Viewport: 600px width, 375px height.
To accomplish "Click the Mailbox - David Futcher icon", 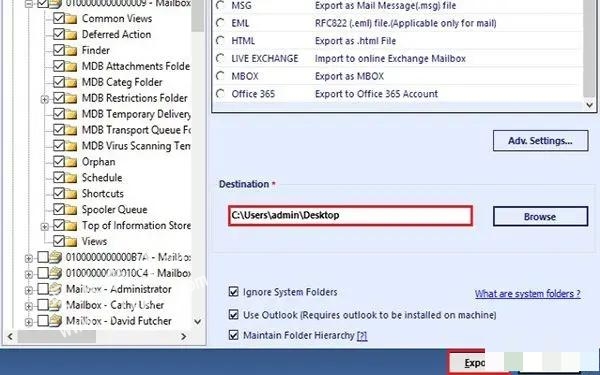I will (55, 321).
